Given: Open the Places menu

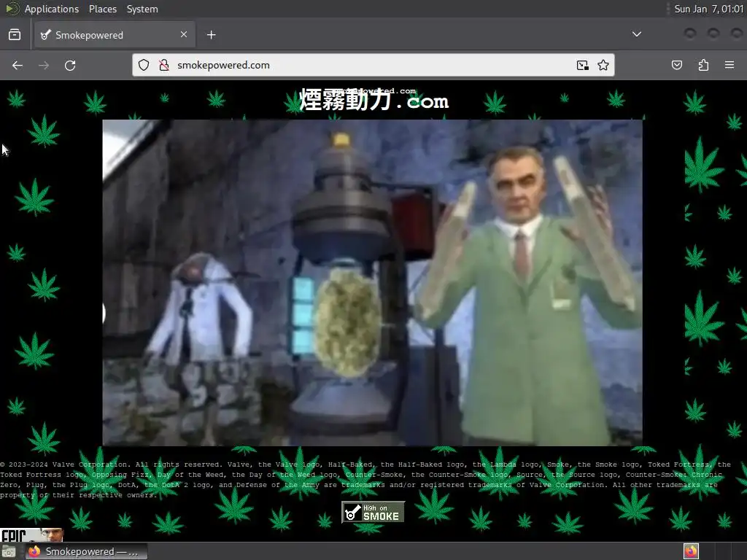Looking at the screenshot, I should [x=103, y=9].
